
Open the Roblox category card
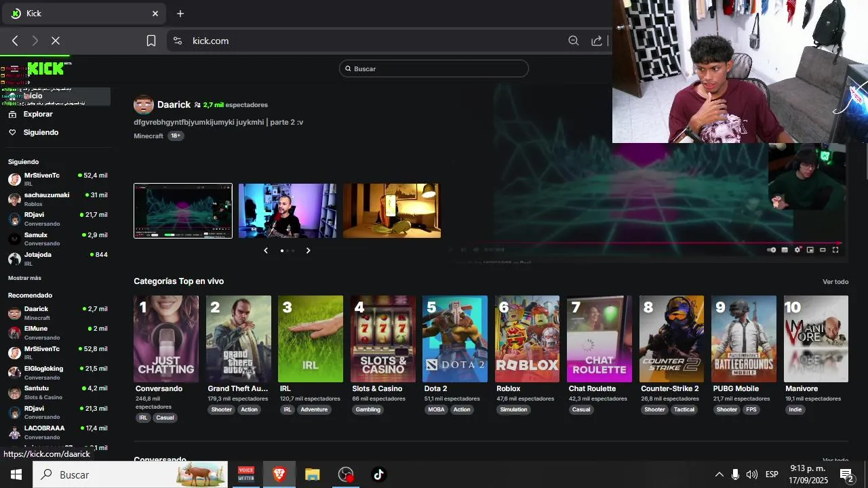coord(528,339)
